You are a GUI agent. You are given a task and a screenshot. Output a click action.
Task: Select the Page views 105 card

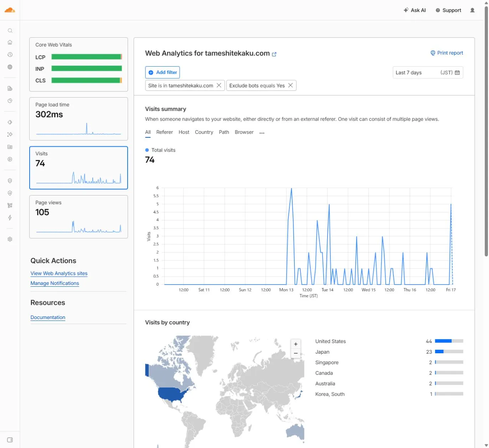point(78,217)
